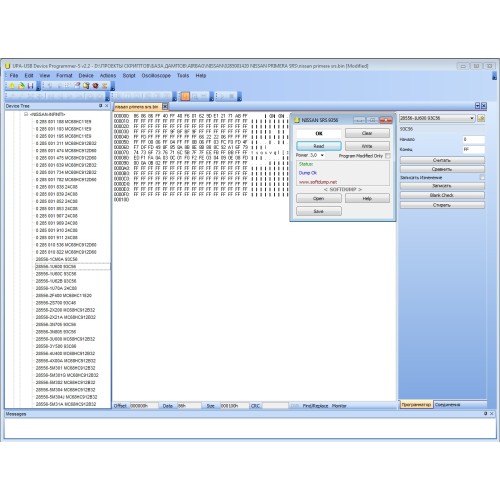Select 28556-2X200 MC68HC912B32 in device tree
This screenshot has height=500, width=500.
pyautogui.click(x=65, y=310)
